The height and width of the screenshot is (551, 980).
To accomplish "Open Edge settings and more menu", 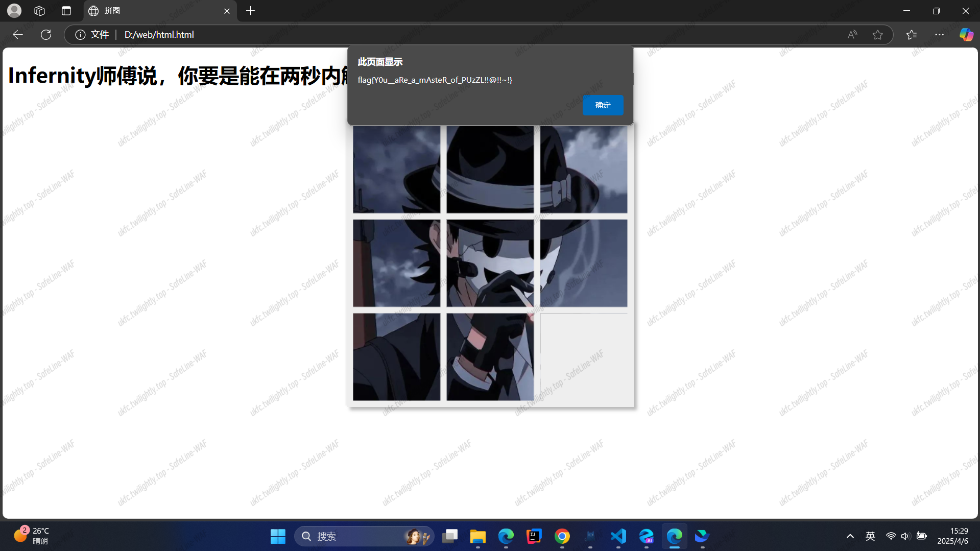I will (939, 35).
